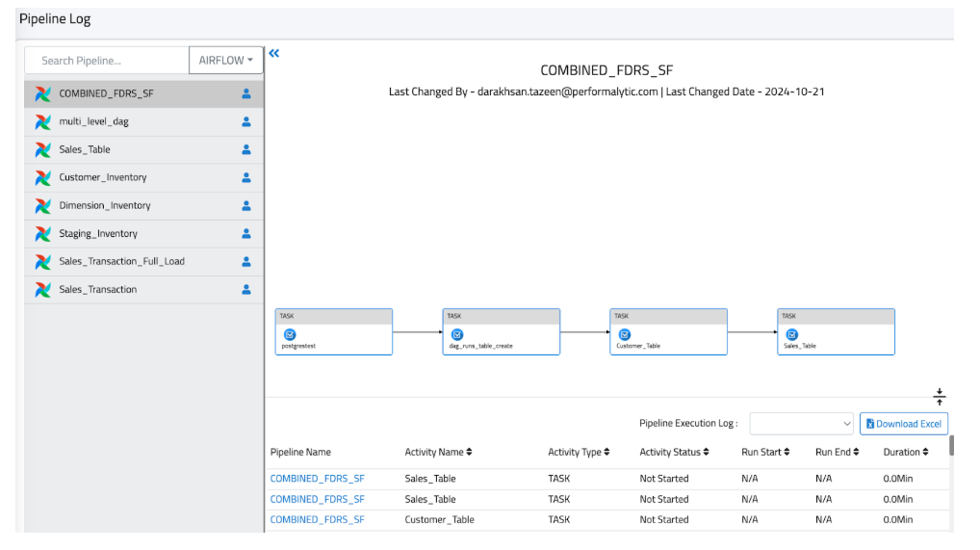Click the Airflow logo beside Sales_Transaction
The image size is (980, 550).
tap(43, 290)
